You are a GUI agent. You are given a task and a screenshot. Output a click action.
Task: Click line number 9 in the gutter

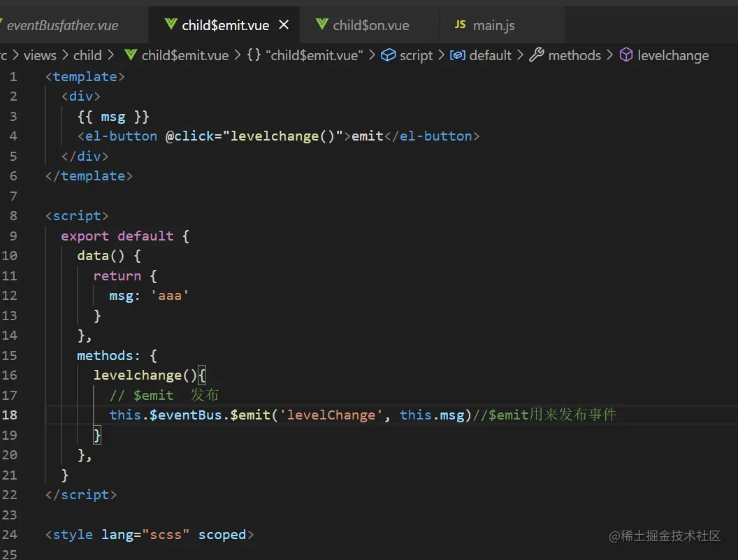point(13,236)
